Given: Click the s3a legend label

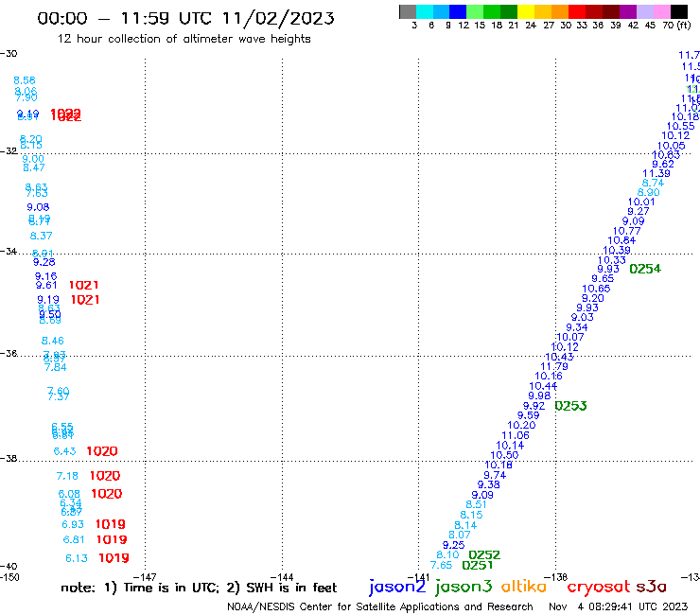Looking at the screenshot, I should coord(651,587).
